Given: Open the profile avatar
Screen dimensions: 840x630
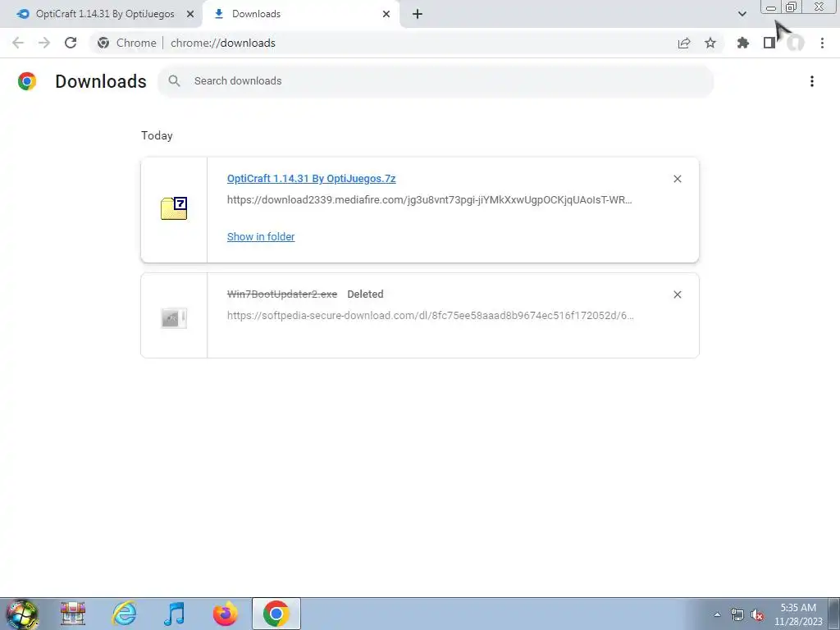Looking at the screenshot, I should [796, 43].
